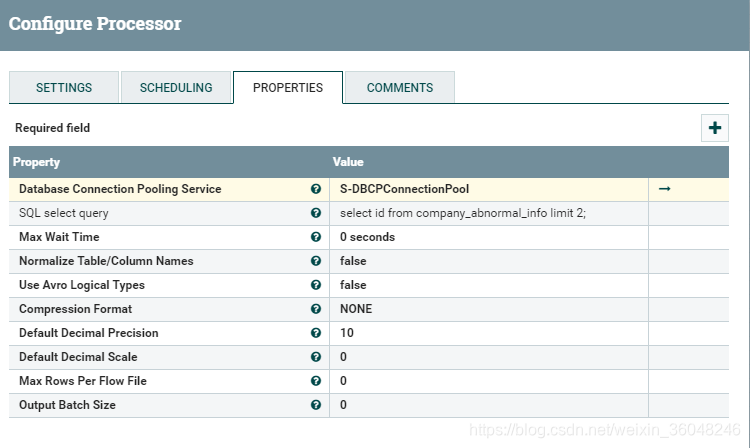Select Default Decimal Precision property name
The height and width of the screenshot is (448, 750).
coord(88,333)
